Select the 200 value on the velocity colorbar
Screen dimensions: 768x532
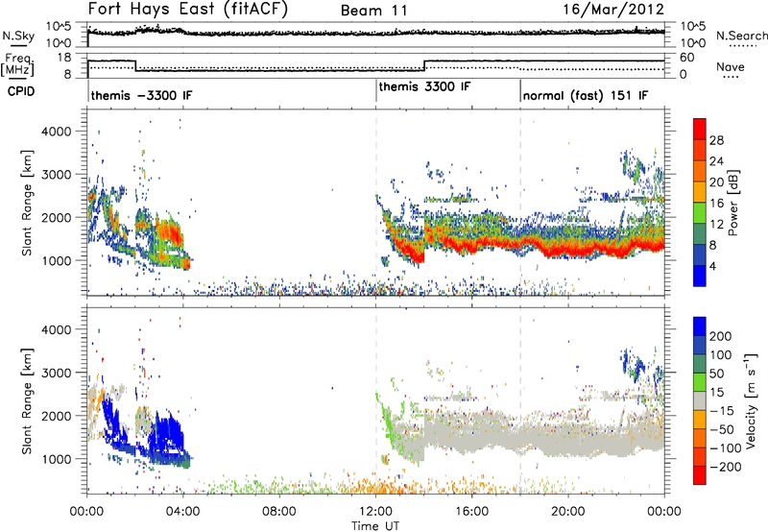pos(721,336)
